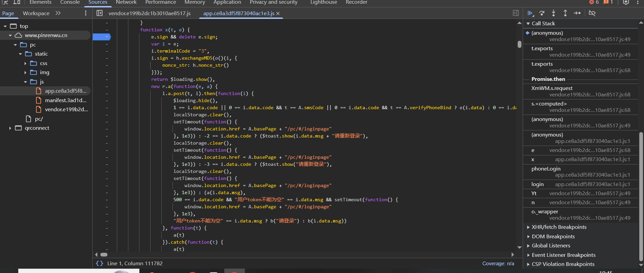Click the horizontal scrollbar thumb in editor
The image size is (644, 273).
[x=104, y=254]
